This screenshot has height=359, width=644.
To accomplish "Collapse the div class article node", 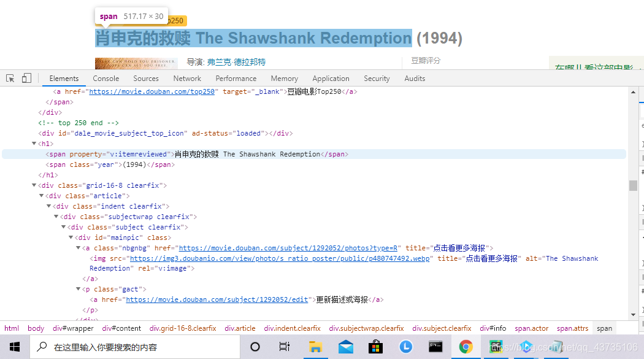I will 42,196.
